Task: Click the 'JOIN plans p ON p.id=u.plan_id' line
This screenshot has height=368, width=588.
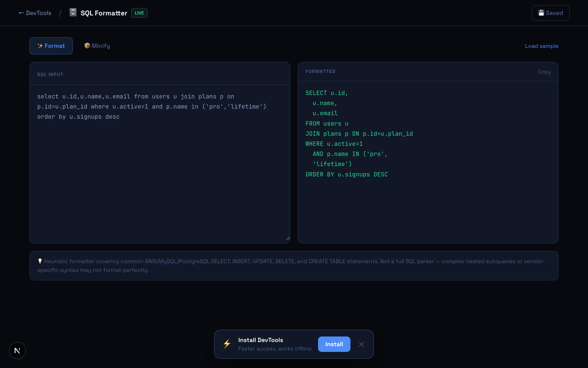Action: pyautogui.click(x=359, y=134)
